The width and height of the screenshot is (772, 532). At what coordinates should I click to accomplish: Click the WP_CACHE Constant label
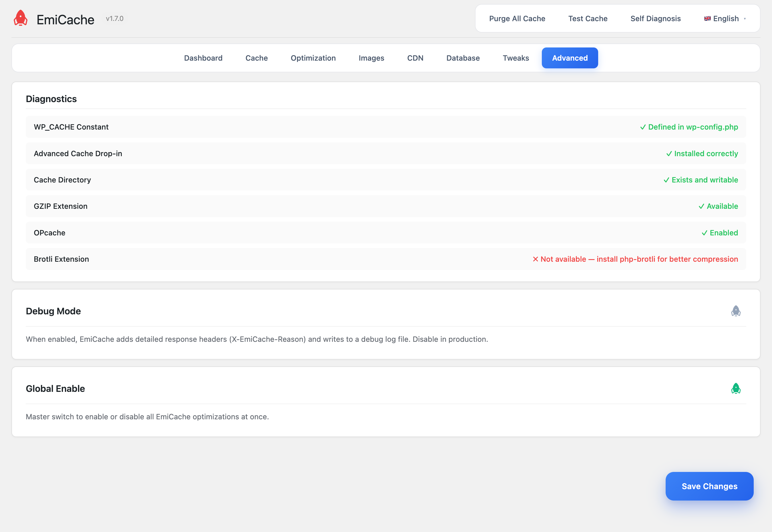pos(71,127)
